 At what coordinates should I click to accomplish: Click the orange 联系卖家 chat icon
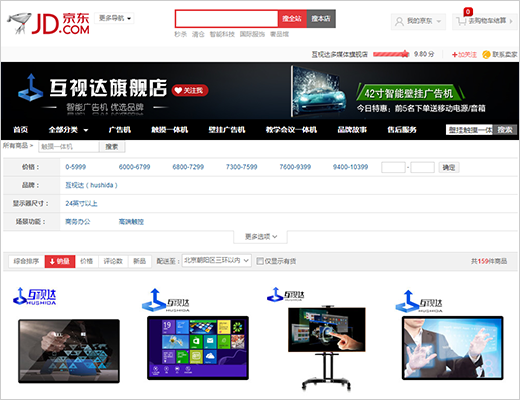[486, 54]
